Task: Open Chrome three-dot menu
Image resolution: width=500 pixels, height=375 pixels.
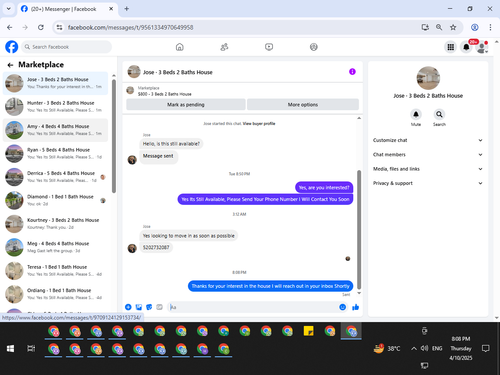Action: [x=490, y=27]
